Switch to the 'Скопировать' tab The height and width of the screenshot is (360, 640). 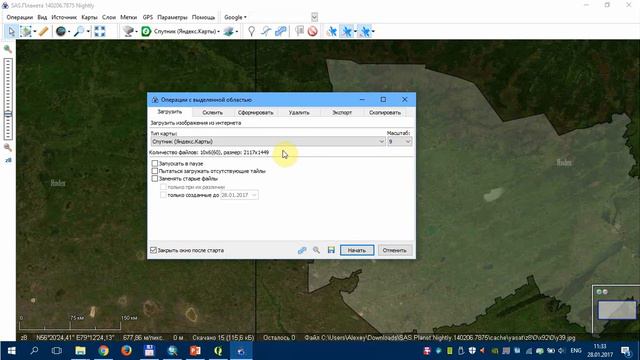385,113
